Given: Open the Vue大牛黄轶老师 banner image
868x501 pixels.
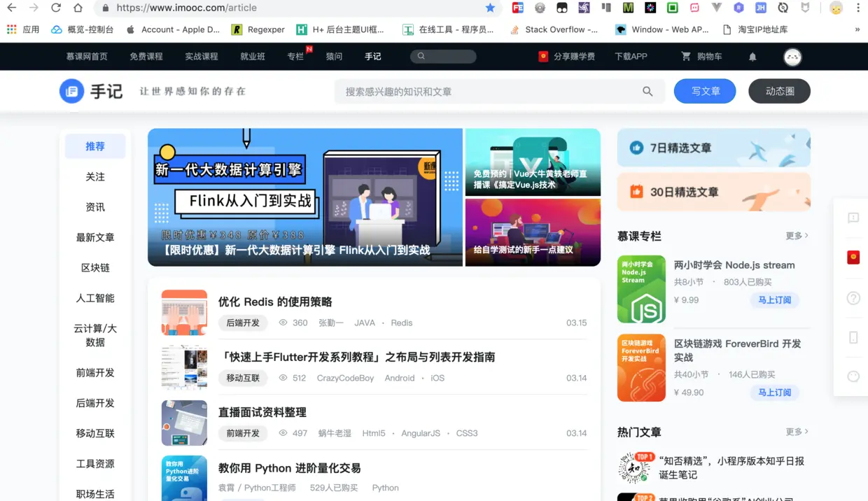Looking at the screenshot, I should 533,162.
